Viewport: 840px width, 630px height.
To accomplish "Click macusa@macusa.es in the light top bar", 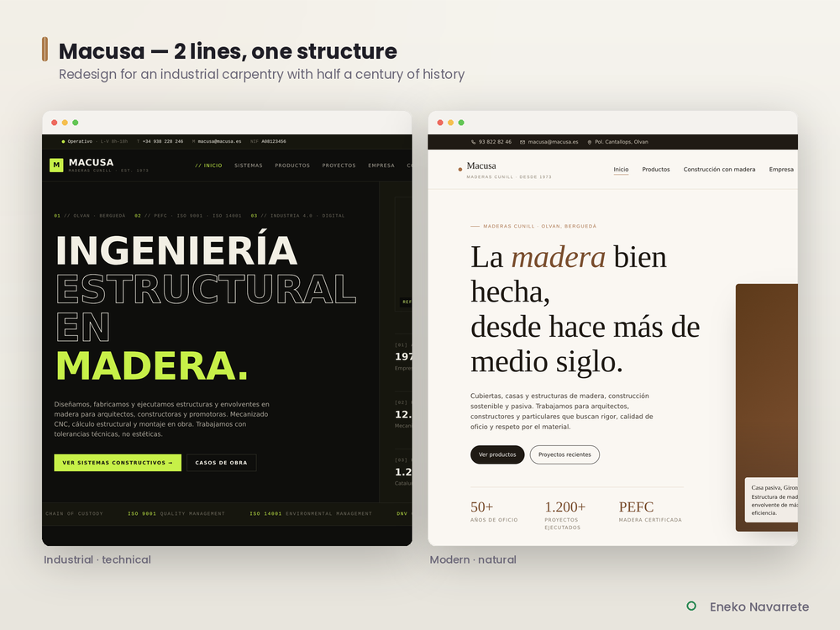I will coord(553,142).
